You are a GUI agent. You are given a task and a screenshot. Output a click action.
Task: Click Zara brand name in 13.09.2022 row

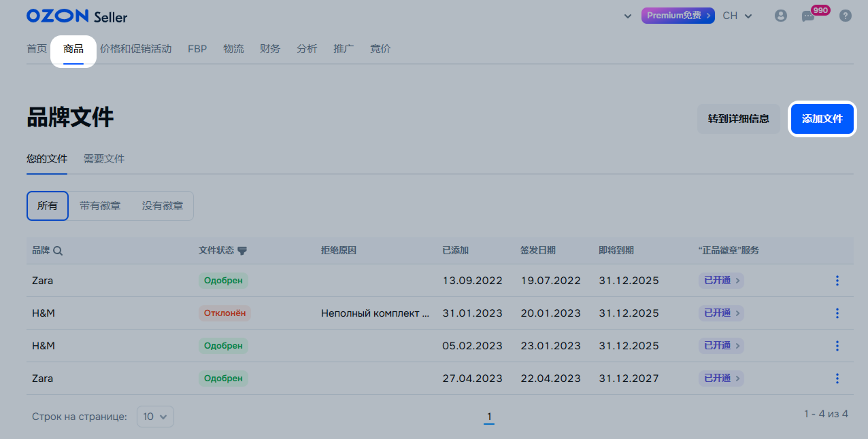(42, 281)
